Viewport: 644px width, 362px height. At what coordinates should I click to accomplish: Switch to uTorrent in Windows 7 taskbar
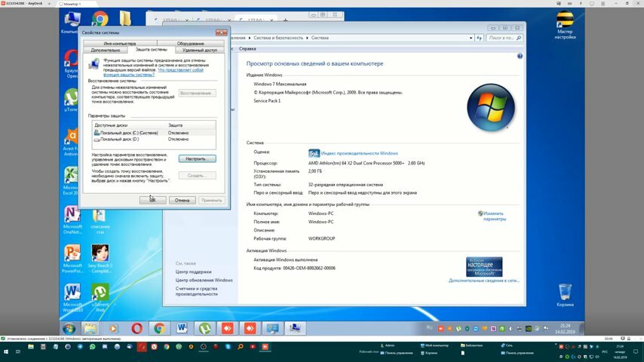(204, 328)
